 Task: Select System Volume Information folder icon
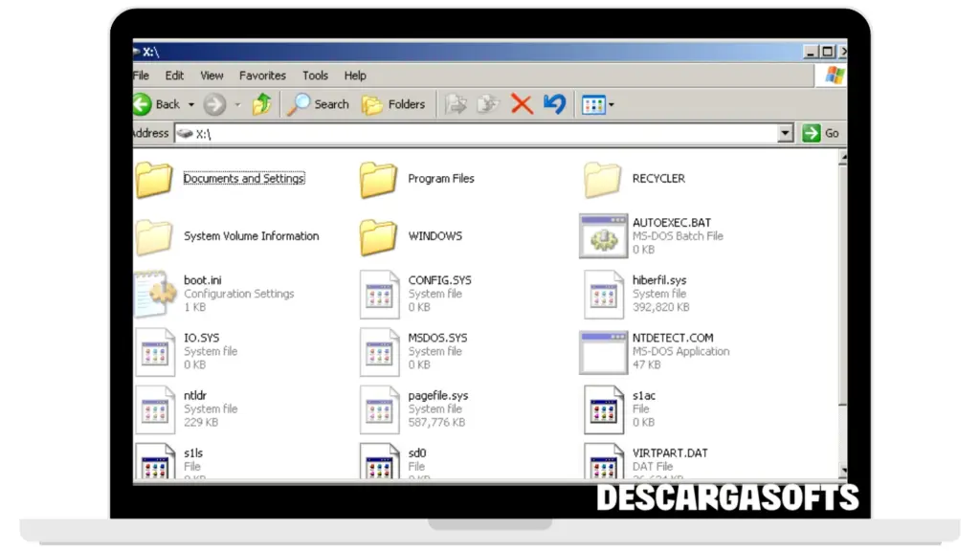point(154,237)
